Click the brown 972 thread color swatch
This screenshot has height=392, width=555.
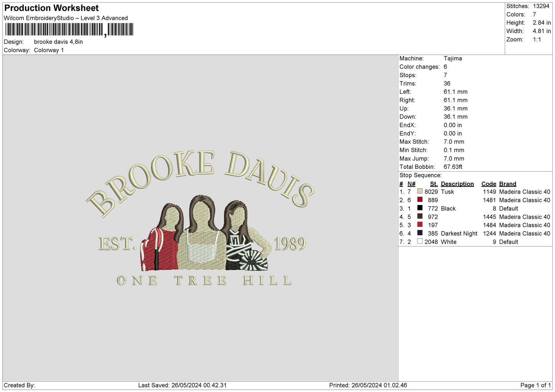click(420, 216)
